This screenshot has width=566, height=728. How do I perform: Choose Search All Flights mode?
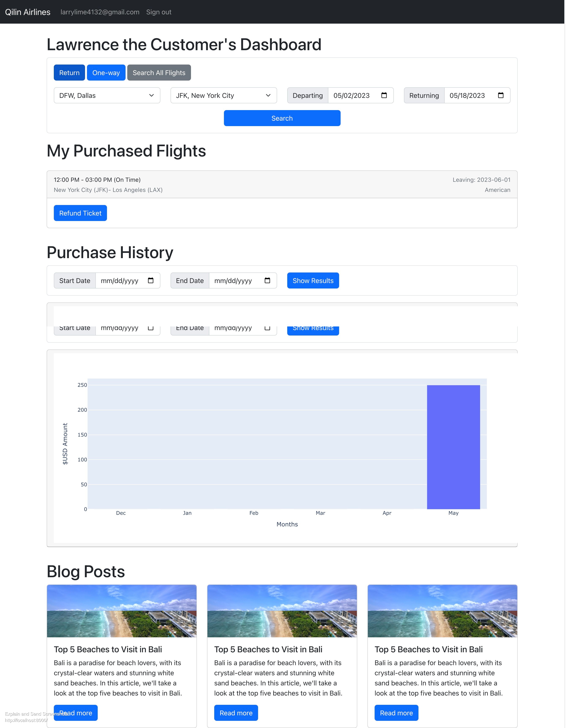(x=159, y=73)
